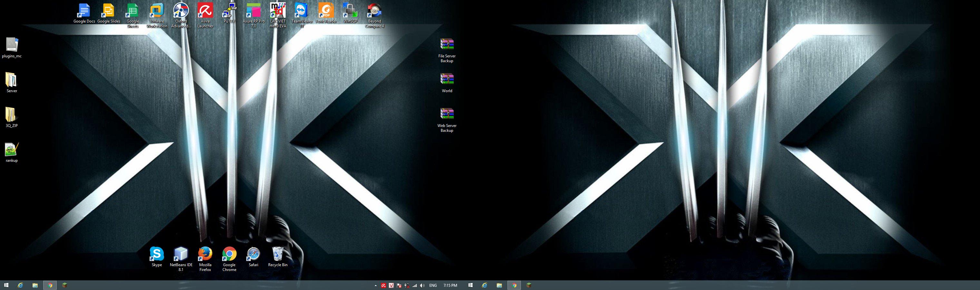
Task: Open the ENG input language switcher
Action: pos(433,285)
